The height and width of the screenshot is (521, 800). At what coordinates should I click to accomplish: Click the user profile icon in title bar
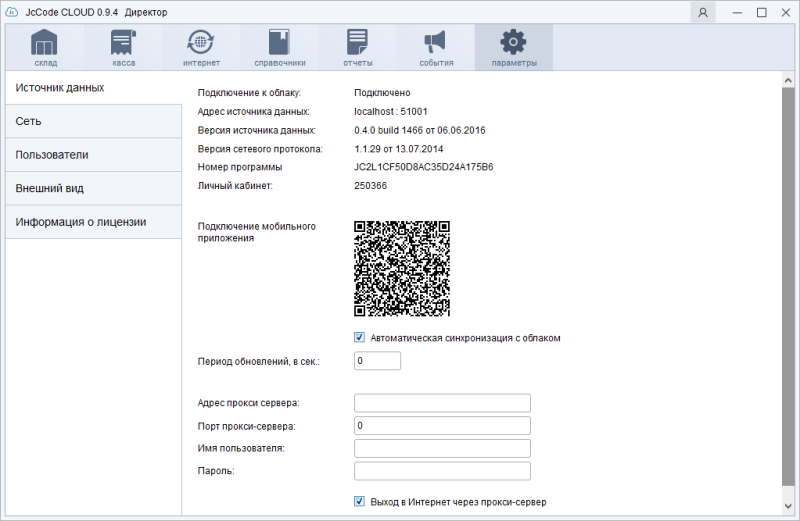tap(704, 13)
